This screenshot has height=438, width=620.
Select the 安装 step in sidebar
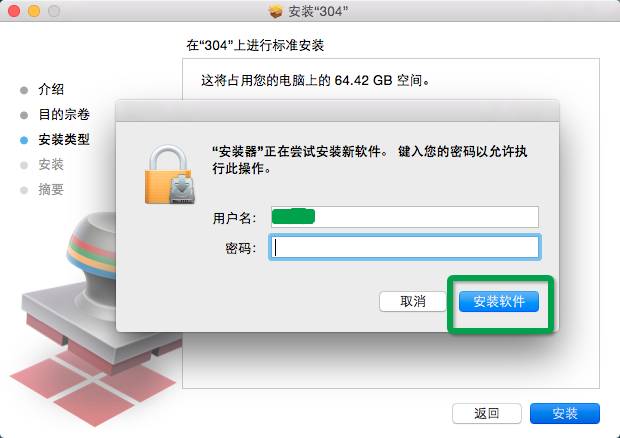[51, 164]
